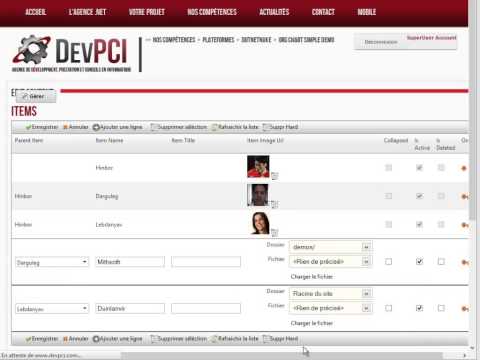Click Item Name field containing Duintamé

[130, 308]
